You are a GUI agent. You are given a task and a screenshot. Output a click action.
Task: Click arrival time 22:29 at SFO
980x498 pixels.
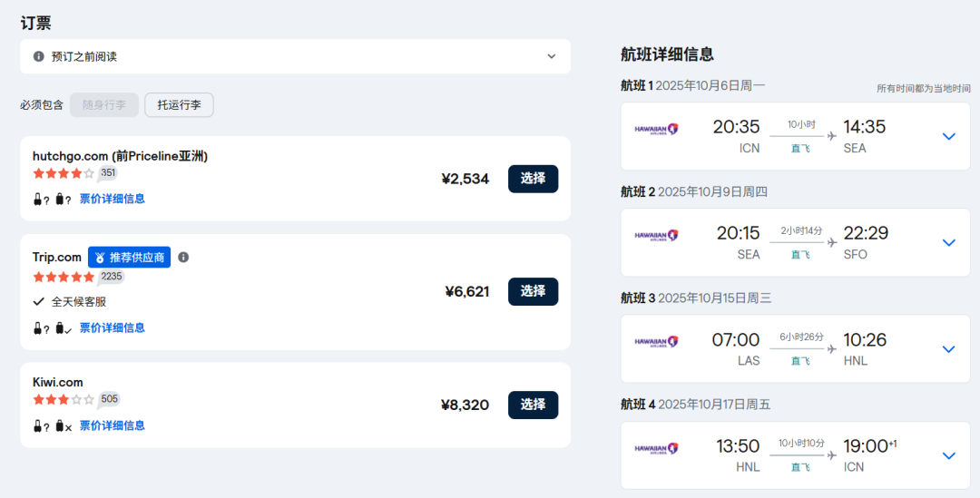pyautogui.click(x=866, y=233)
